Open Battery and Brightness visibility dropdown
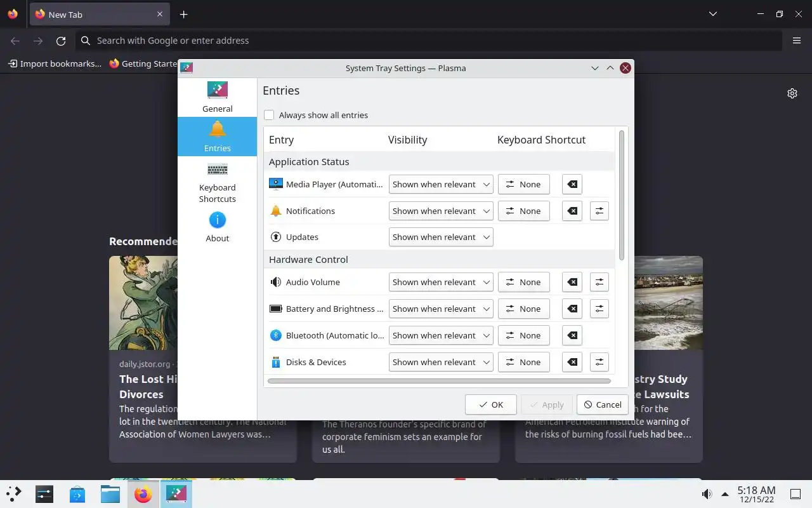Screen dimensions: 812x508 click(x=441, y=309)
